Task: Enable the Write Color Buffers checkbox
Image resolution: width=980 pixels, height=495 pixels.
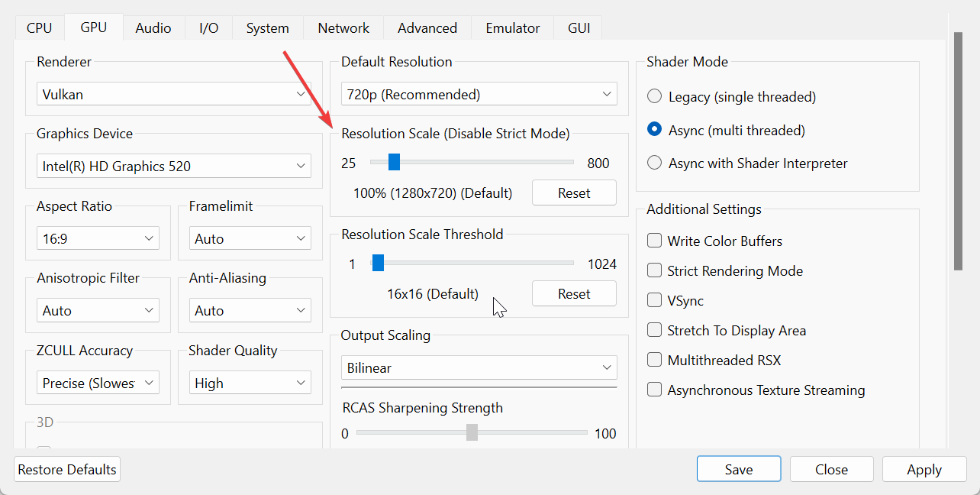Action: tap(655, 241)
